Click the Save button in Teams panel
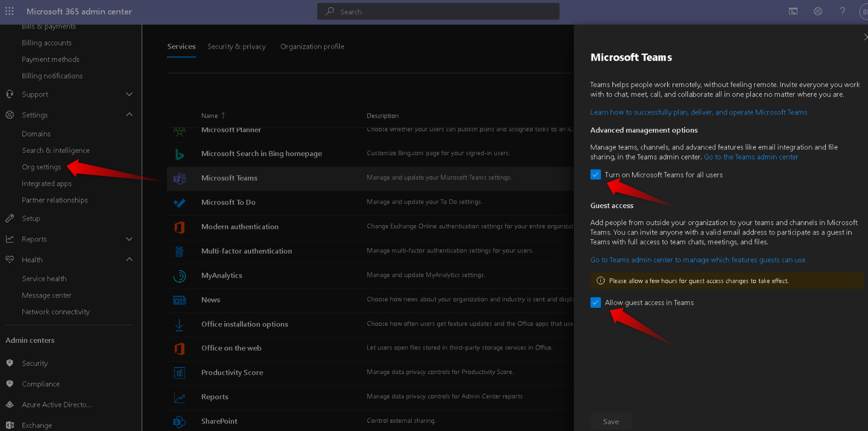Viewport: 868px width, 431px height. [x=611, y=422]
